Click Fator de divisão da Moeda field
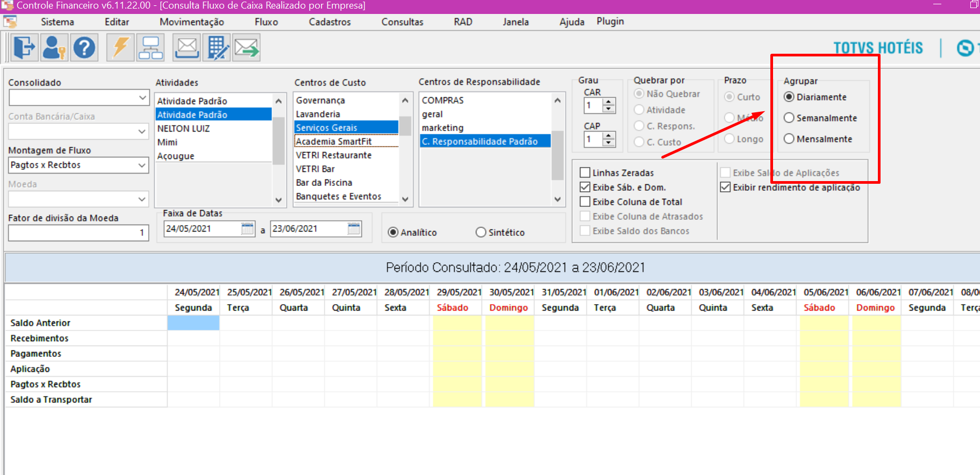 coord(78,233)
